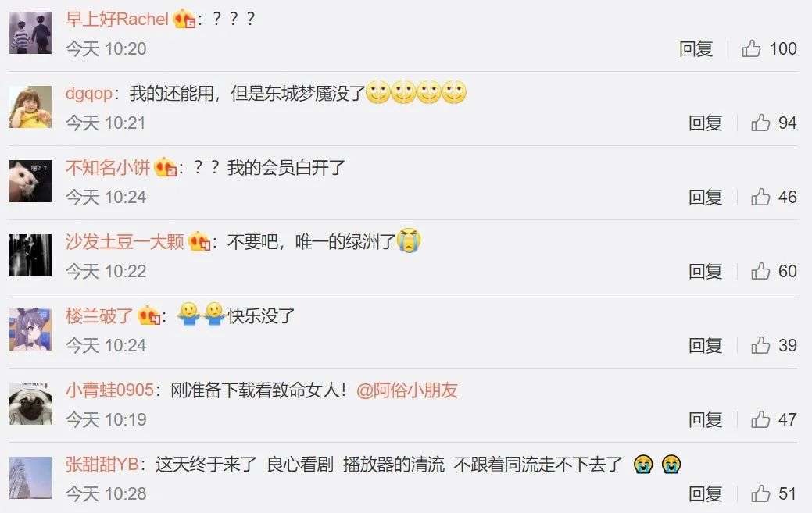This screenshot has width=812, height=513.
Task: Open the @阿俗小朋友 mention link
Action: [x=407, y=390]
